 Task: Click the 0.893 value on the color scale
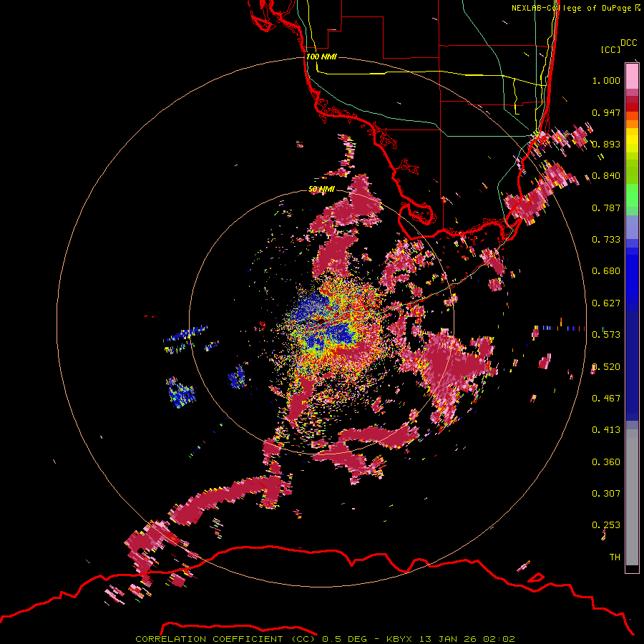pyautogui.click(x=606, y=144)
